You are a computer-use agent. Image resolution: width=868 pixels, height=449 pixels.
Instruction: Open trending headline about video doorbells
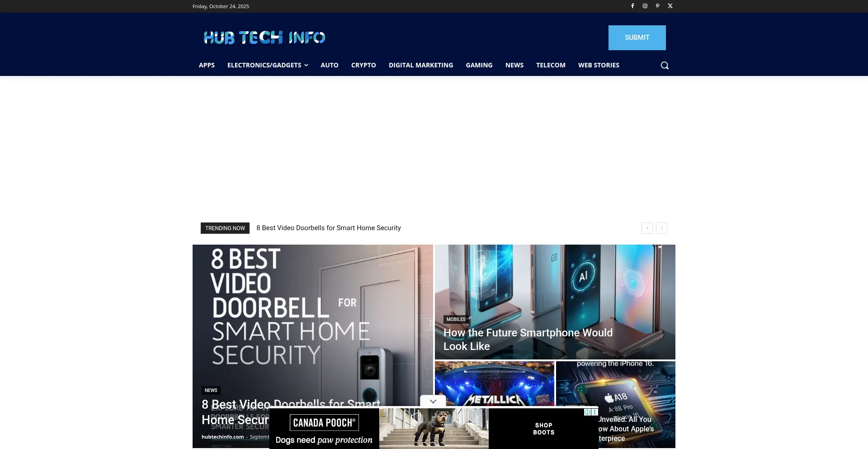pos(328,228)
